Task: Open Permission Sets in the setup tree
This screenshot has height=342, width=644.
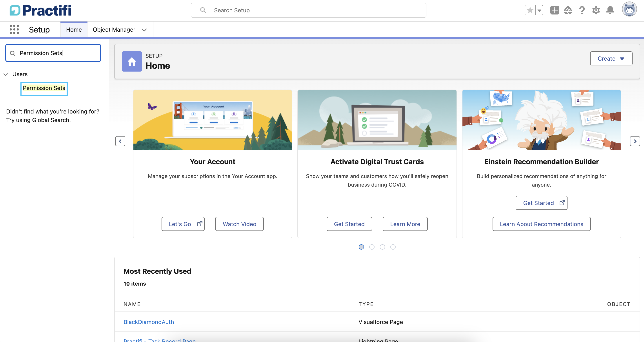Action: [x=44, y=88]
